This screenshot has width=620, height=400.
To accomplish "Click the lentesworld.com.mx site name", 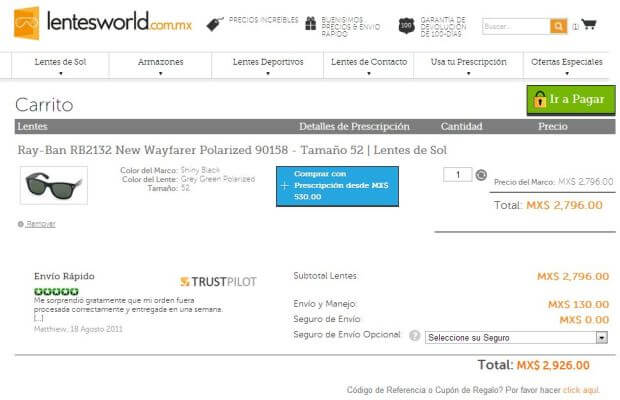I will point(119,21).
